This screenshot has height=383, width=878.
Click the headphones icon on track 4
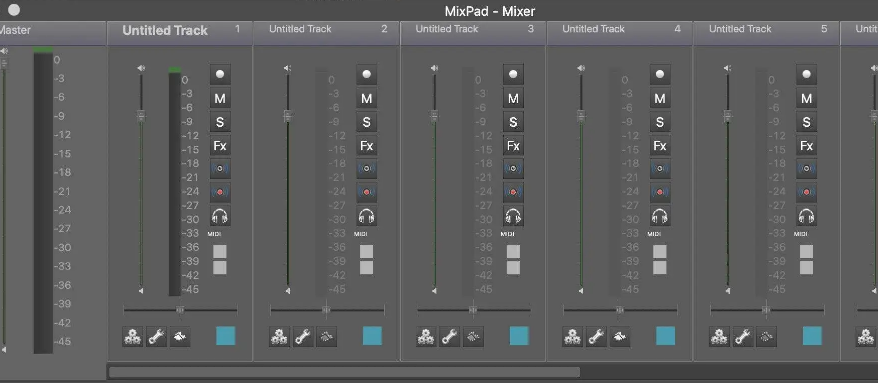pos(660,216)
